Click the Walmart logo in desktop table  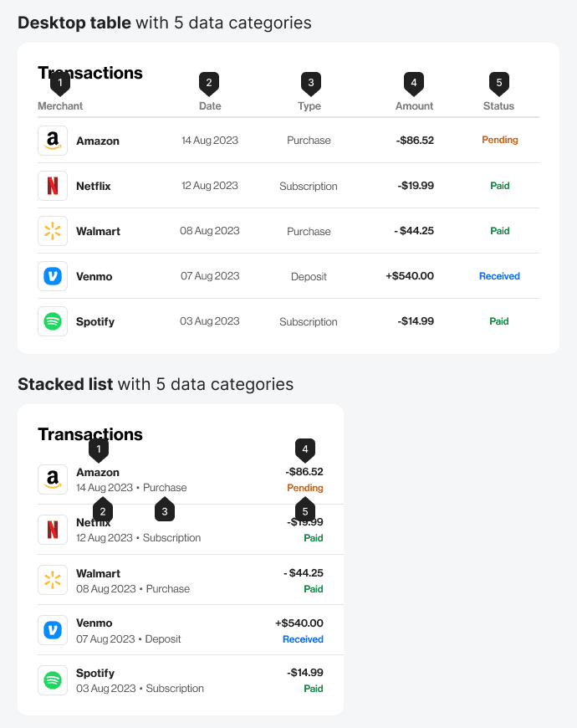pos(53,231)
